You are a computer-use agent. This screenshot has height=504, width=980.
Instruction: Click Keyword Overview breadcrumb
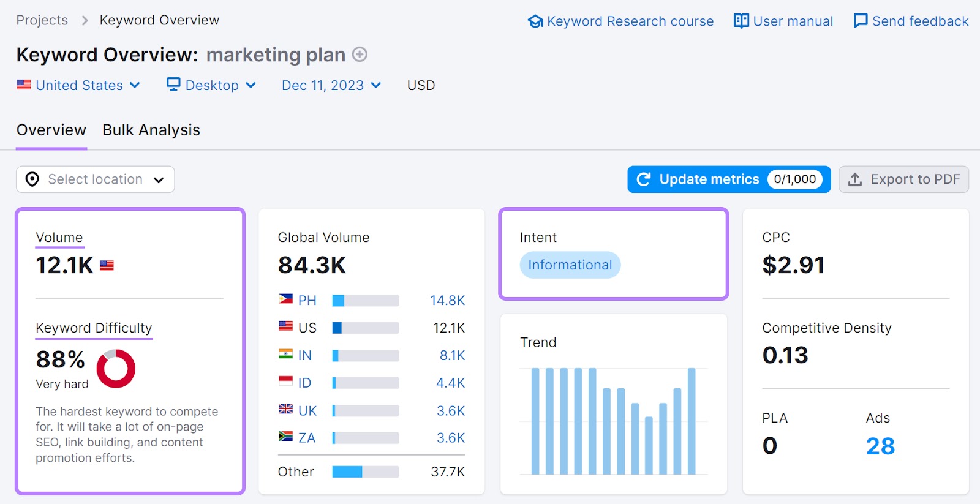159,20
